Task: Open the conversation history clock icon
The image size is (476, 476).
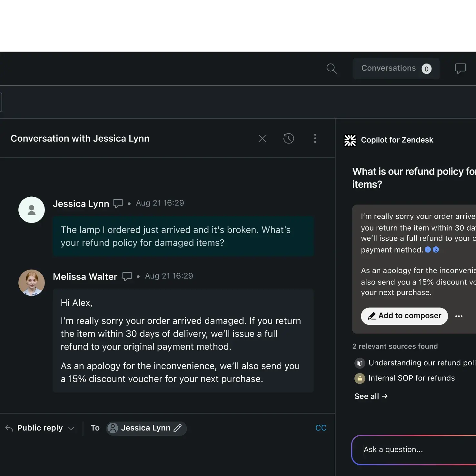Action: coord(289,138)
